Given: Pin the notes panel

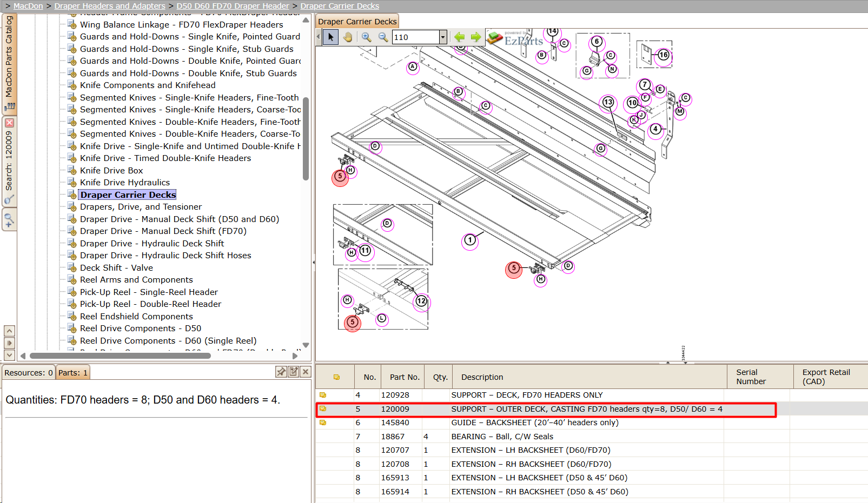Looking at the screenshot, I should 281,372.
